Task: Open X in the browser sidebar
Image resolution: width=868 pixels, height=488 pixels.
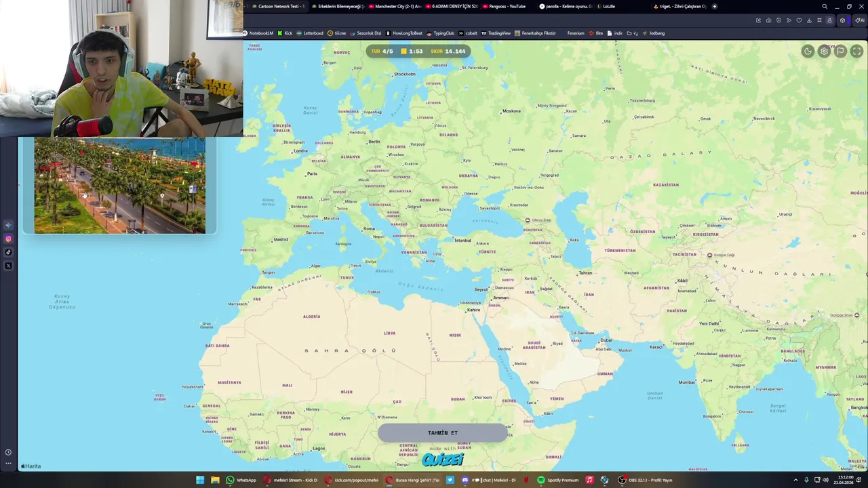Action: (x=8, y=266)
